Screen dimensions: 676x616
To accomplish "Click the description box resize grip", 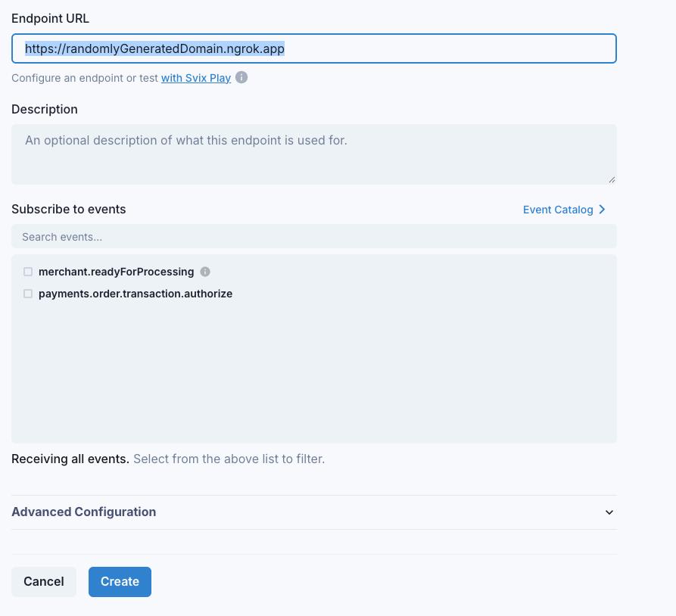I will (x=612, y=178).
